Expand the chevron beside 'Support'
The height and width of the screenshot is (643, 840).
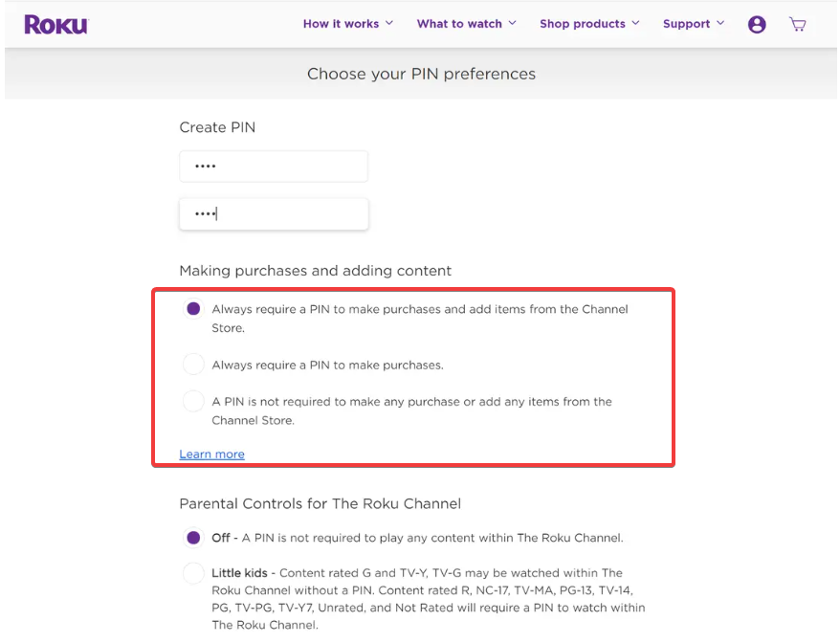point(720,23)
